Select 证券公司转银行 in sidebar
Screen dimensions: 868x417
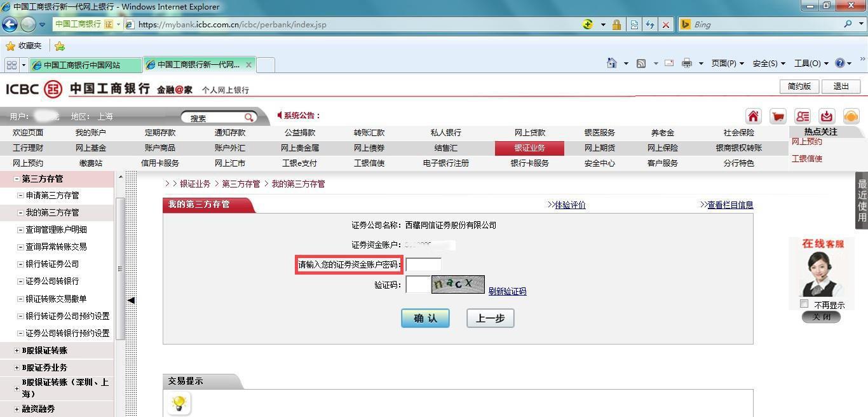coord(52,281)
